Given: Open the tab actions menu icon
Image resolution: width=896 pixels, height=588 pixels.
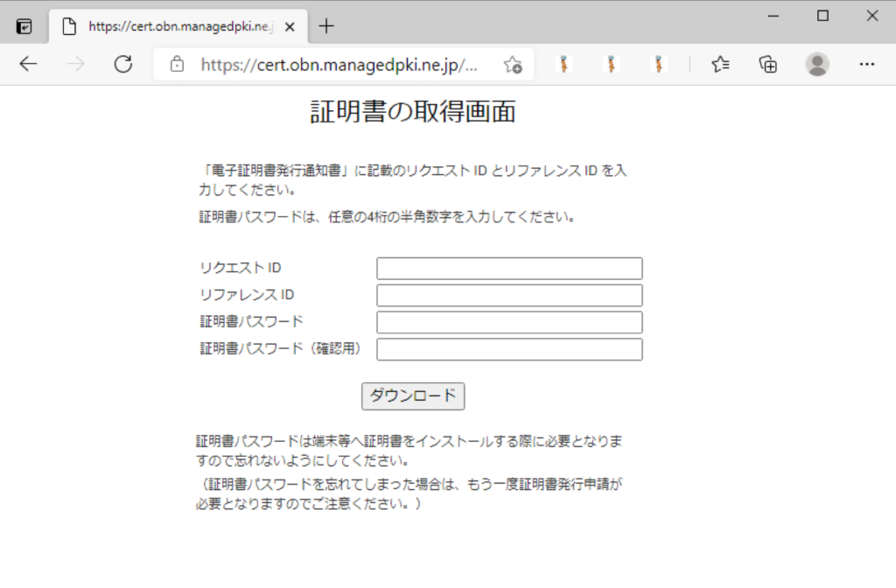Looking at the screenshot, I should click(24, 26).
